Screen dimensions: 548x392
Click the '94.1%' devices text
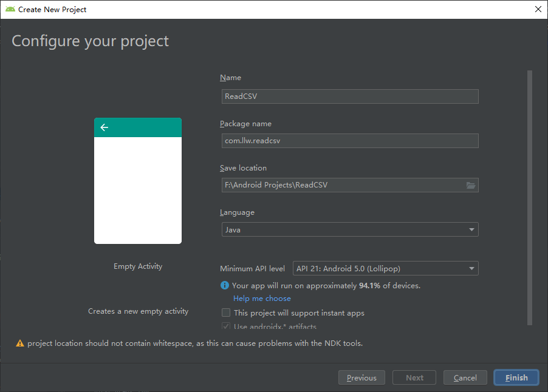369,286
